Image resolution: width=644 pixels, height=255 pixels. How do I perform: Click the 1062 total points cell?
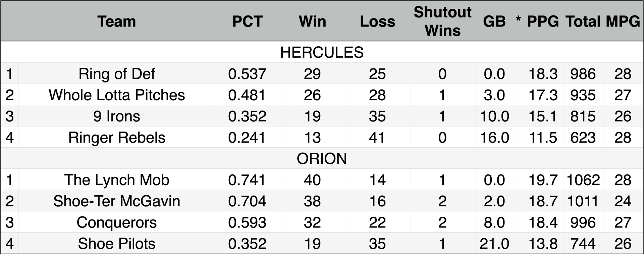[x=583, y=180]
